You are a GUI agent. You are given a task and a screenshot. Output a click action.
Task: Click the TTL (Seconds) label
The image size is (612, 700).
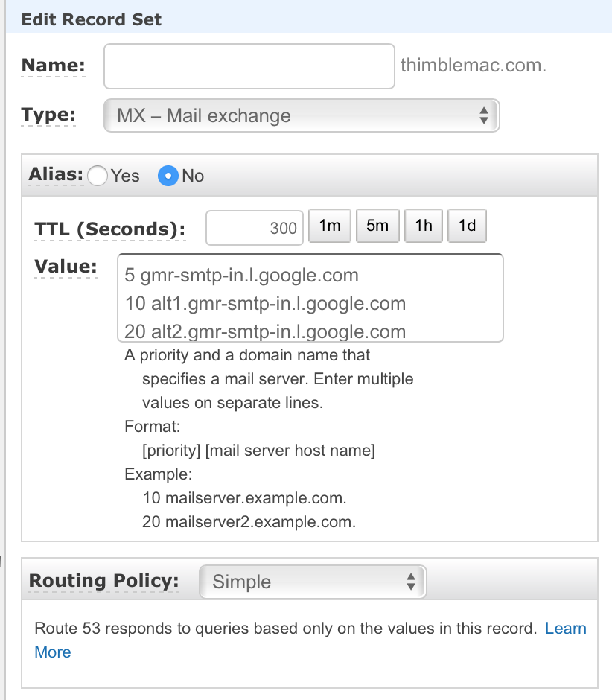pyautogui.click(x=109, y=229)
